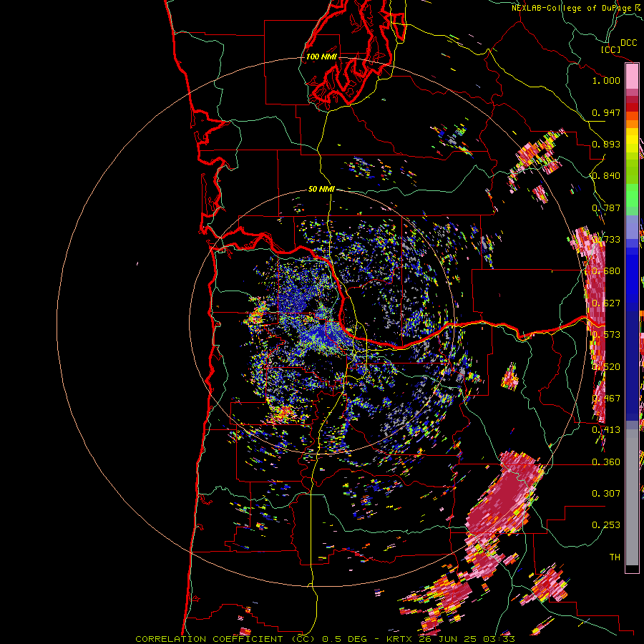Select the 0.467 scale label
The width and height of the screenshot is (644, 644).
[606, 399]
